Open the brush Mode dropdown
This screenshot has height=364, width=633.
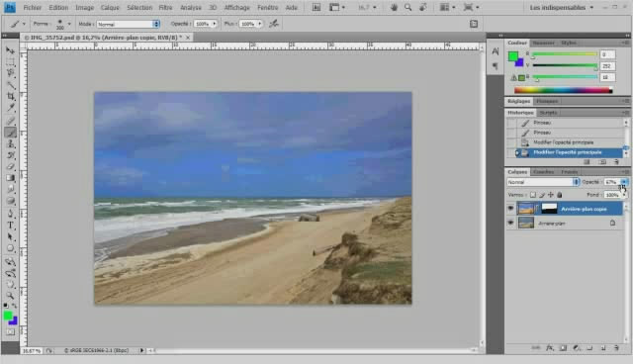pyautogui.click(x=129, y=24)
